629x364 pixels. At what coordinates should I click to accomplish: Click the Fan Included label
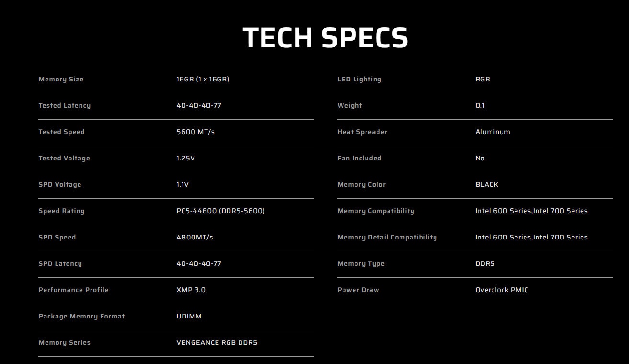pyautogui.click(x=359, y=158)
